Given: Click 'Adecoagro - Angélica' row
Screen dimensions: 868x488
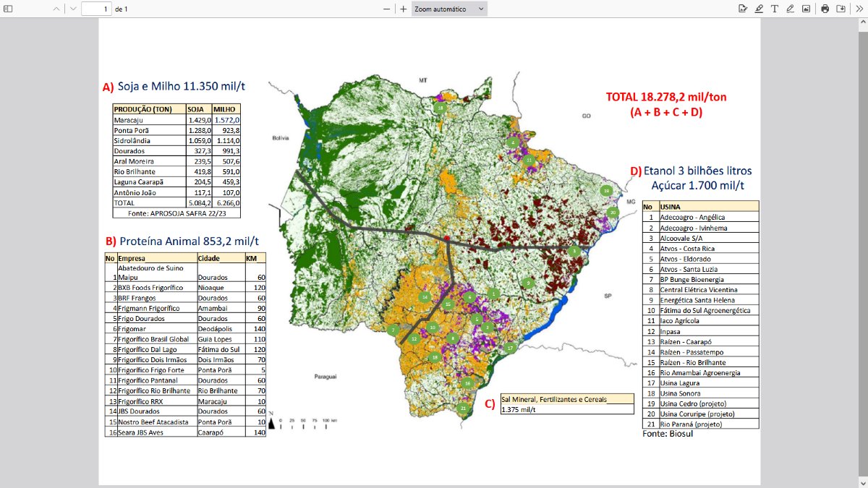Looking at the screenshot, I should click(x=700, y=217).
